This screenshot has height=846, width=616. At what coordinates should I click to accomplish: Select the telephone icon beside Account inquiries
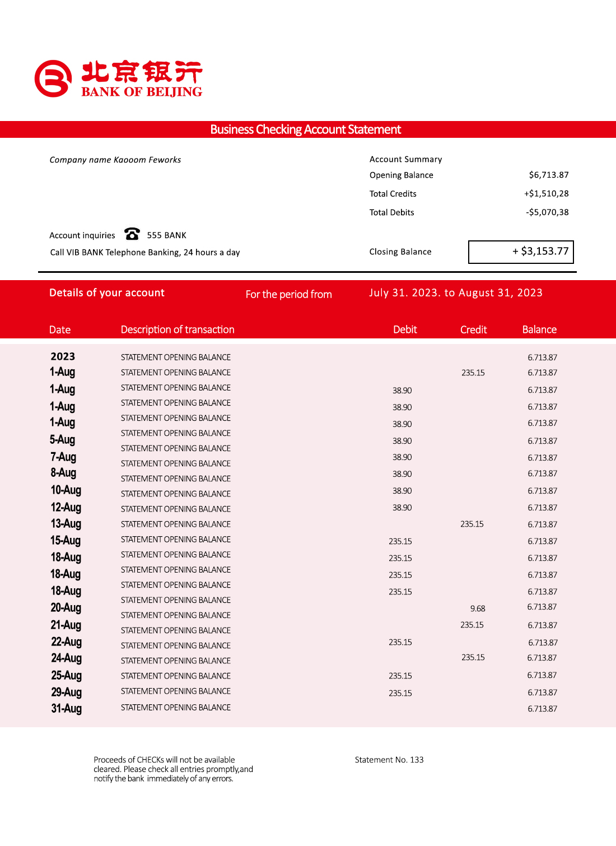pos(131,234)
